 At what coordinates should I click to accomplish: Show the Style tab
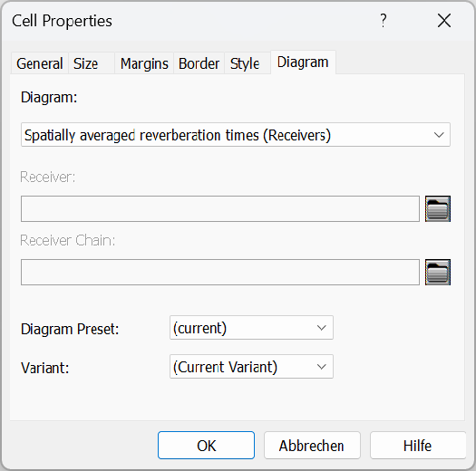(248, 63)
